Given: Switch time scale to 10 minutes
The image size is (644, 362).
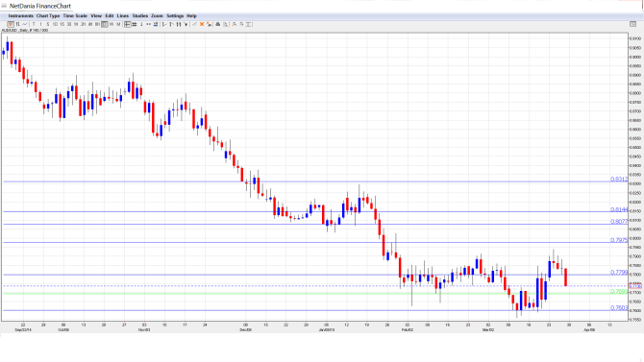Looking at the screenshot, I should 55,24.
